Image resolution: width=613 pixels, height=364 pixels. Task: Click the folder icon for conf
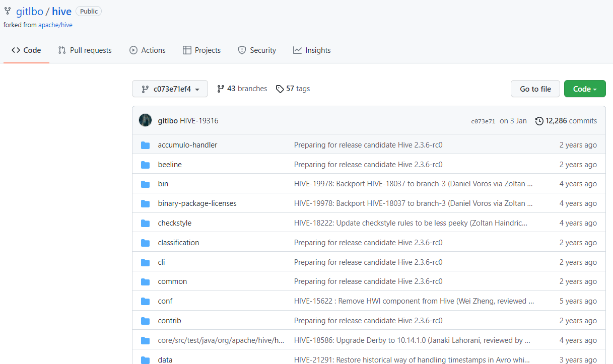146,302
